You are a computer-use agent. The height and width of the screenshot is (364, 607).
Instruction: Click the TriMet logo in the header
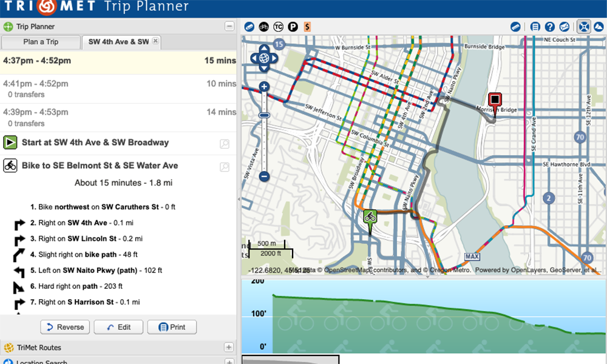(50, 7)
